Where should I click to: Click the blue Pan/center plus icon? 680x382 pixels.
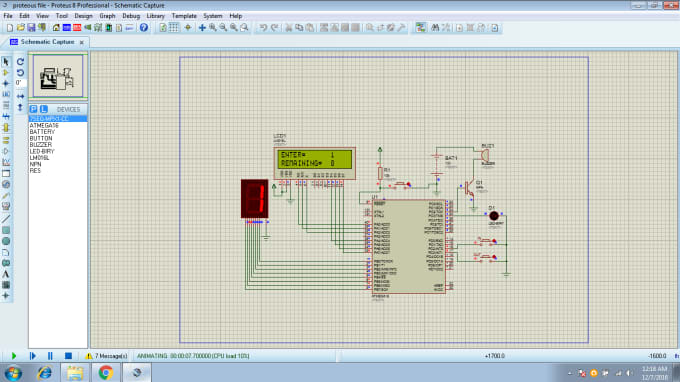202,28
